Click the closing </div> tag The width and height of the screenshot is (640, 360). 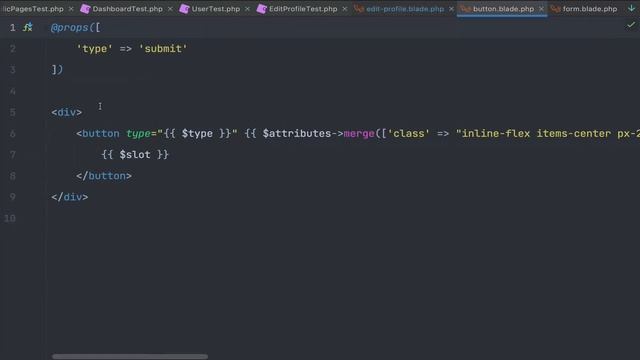70,197
